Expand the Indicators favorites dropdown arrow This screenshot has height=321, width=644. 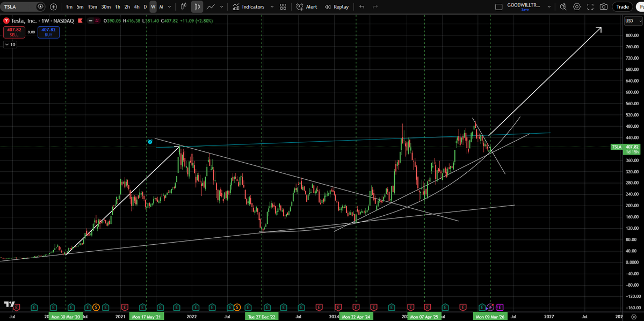pyautogui.click(x=271, y=6)
